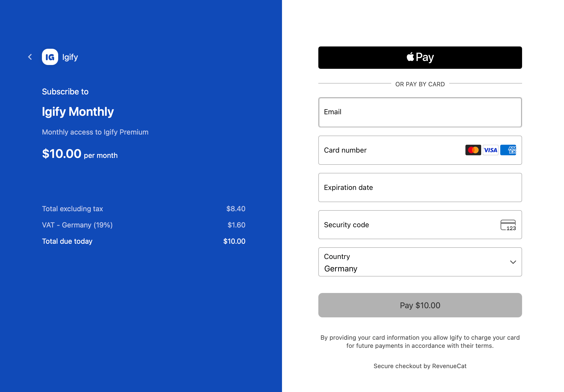This screenshot has width=564, height=392.
Task: Expand country list via chevron arrow
Action: pyautogui.click(x=513, y=262)
